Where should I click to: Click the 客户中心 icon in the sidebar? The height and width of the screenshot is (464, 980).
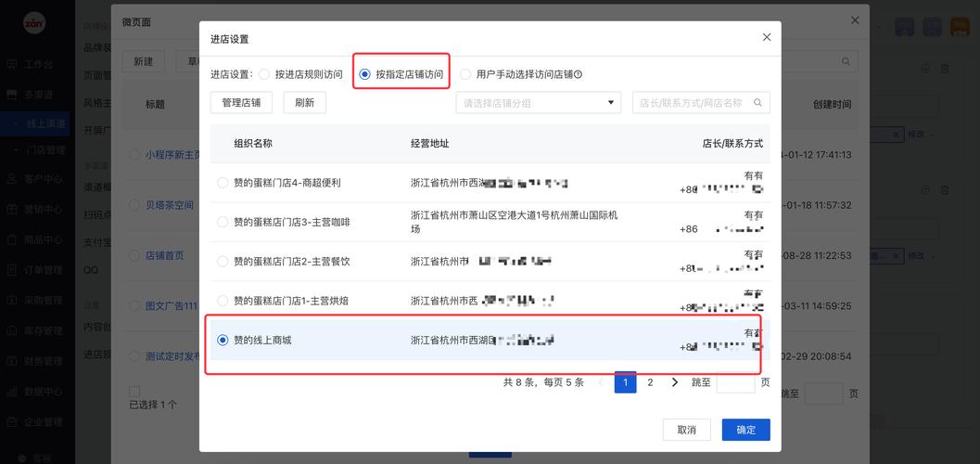click(x=11, y=179)
